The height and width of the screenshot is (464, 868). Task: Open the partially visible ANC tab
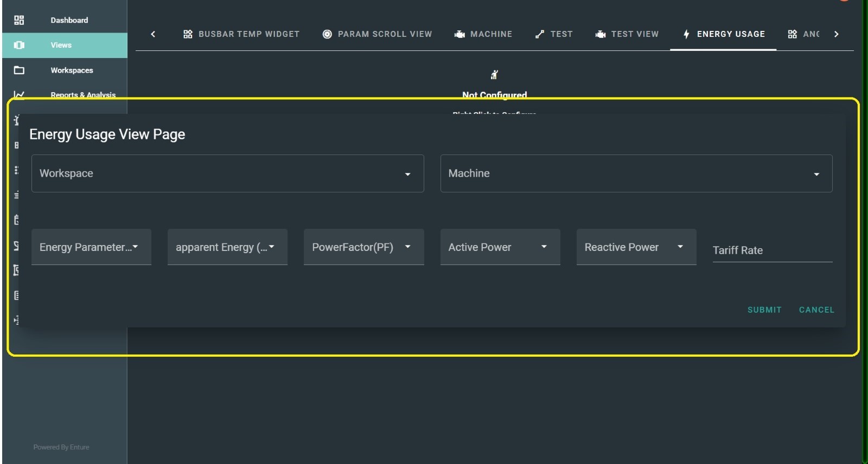(x=803, y=34)
